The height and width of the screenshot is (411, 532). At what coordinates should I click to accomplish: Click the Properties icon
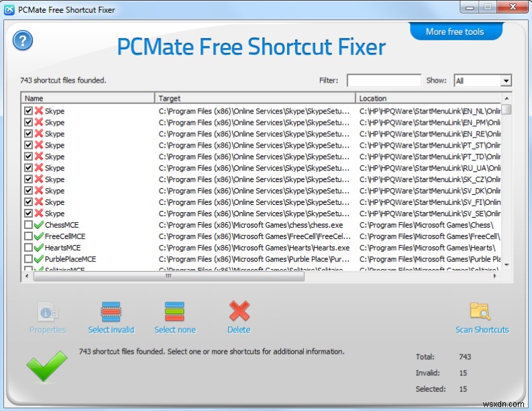coord(48,312)
